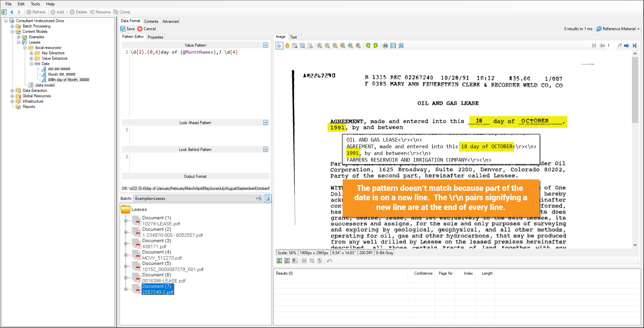Open the viewer settings tools icon
This screenshot has width=644, height=328.
coord(401,46)
